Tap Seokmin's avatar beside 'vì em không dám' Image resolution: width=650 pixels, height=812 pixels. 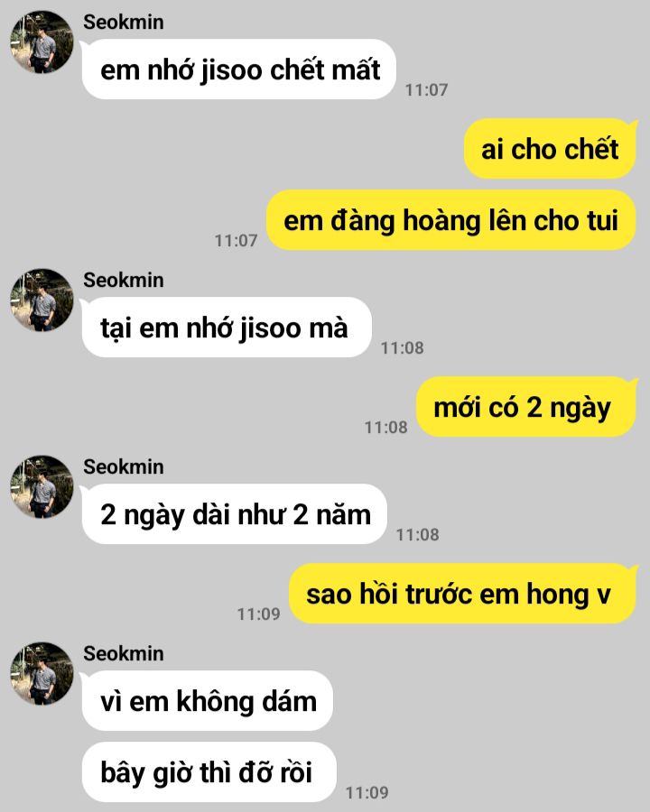(x=42, y=674)
